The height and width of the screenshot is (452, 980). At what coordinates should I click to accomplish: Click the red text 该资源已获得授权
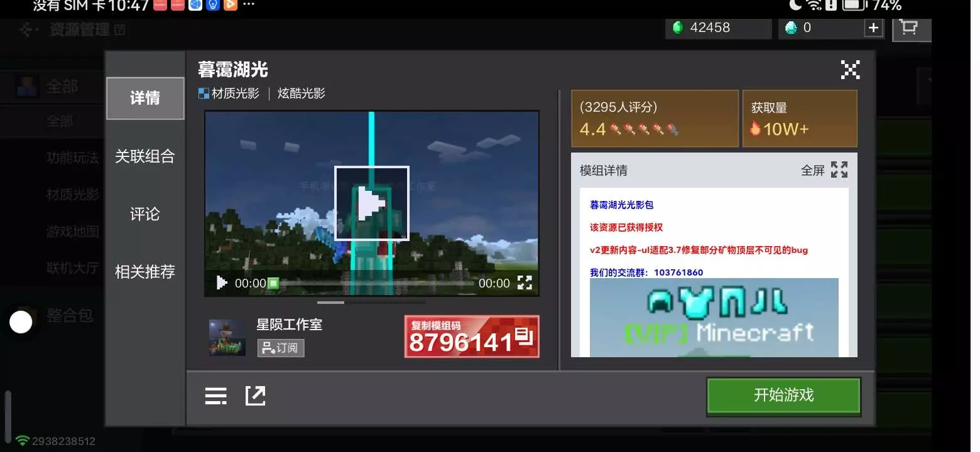click(x=626, y=227)
